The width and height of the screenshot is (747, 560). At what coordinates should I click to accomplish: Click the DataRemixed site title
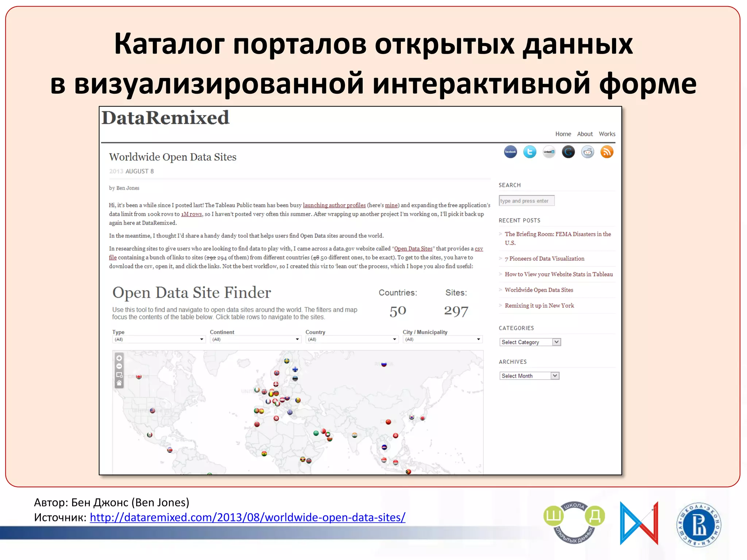[165, 118]
